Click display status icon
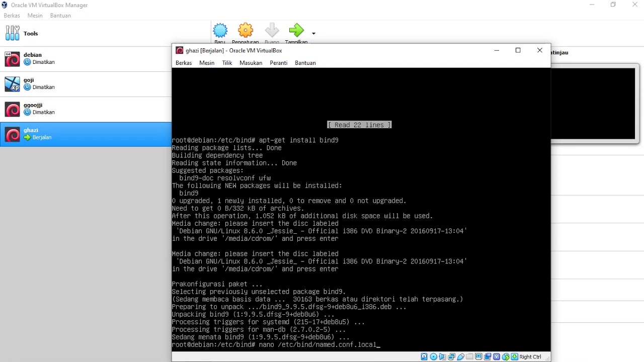644x362 pixels. 478,356
